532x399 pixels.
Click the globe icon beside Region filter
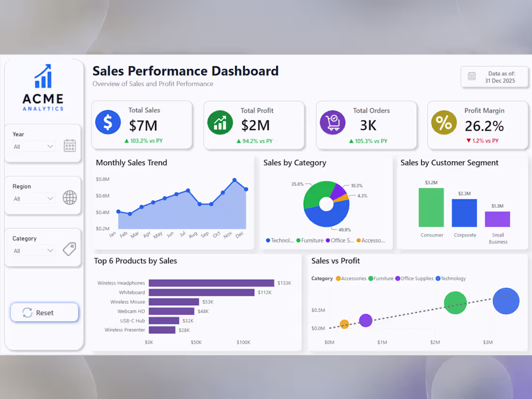click(x=70, y=197)
